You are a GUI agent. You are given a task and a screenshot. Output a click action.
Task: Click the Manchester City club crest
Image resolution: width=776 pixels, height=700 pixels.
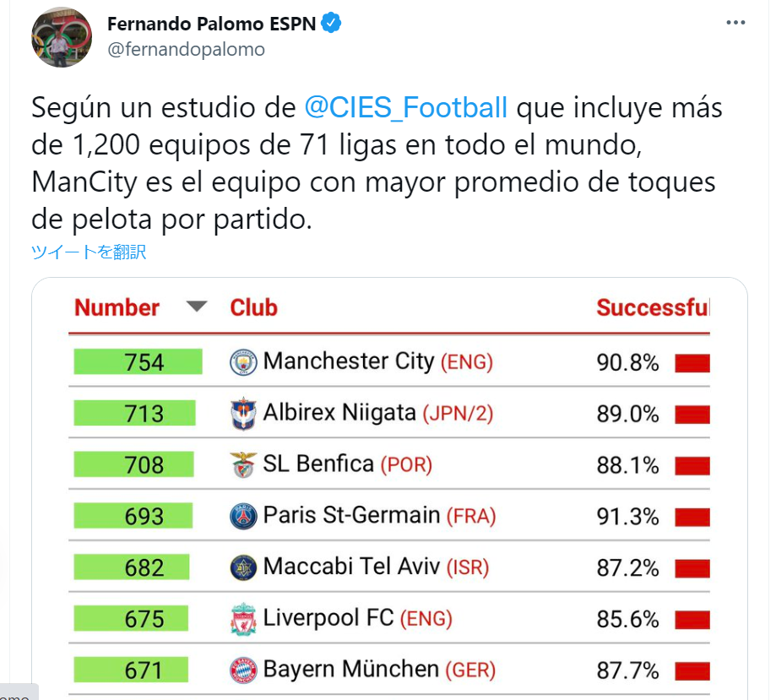(243, 362)
